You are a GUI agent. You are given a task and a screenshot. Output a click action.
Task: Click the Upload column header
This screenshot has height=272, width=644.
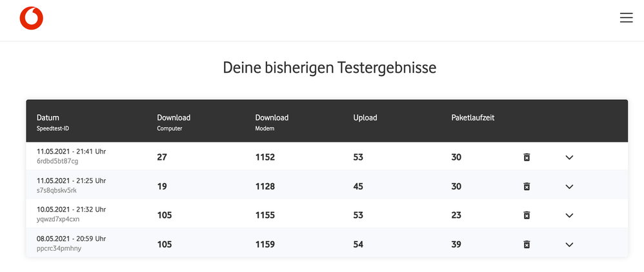tap(365, 118)
